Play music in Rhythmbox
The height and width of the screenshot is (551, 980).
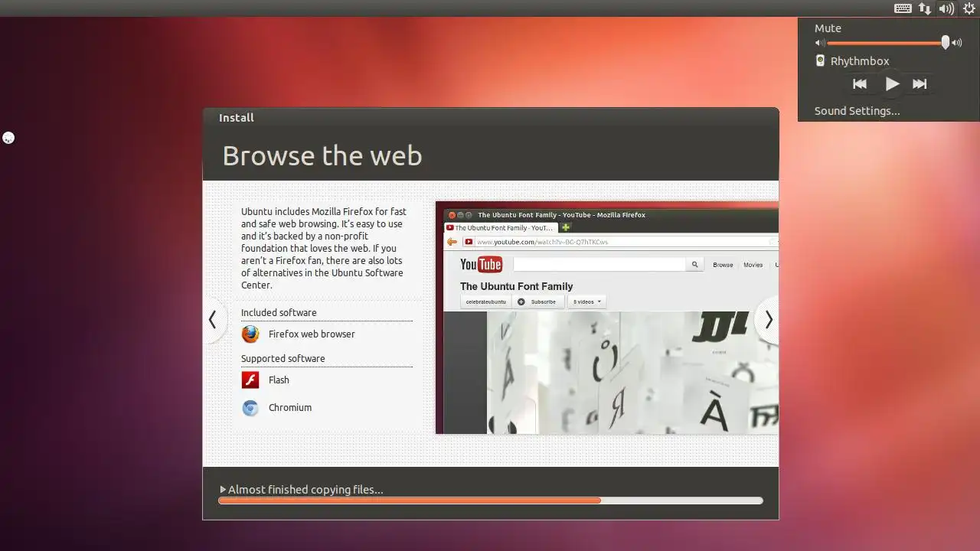click(892, 84)
